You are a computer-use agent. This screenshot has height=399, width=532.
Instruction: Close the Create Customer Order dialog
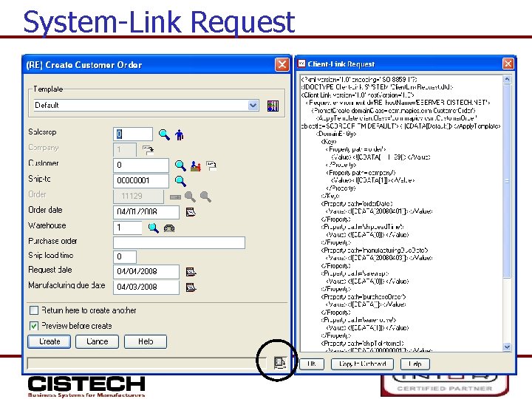(282, 64)
